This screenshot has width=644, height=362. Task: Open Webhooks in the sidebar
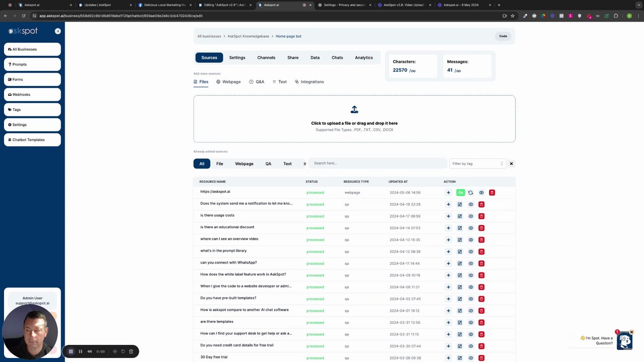pos(32,95)
